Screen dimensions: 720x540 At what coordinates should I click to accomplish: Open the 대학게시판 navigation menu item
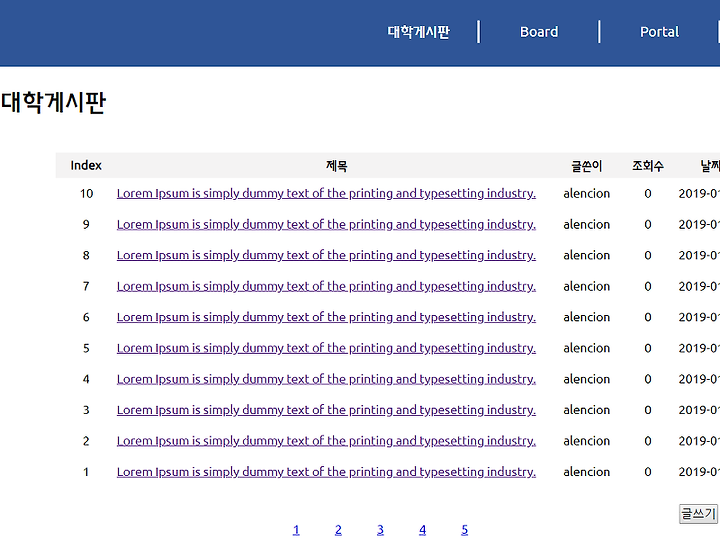click(418, 32)
